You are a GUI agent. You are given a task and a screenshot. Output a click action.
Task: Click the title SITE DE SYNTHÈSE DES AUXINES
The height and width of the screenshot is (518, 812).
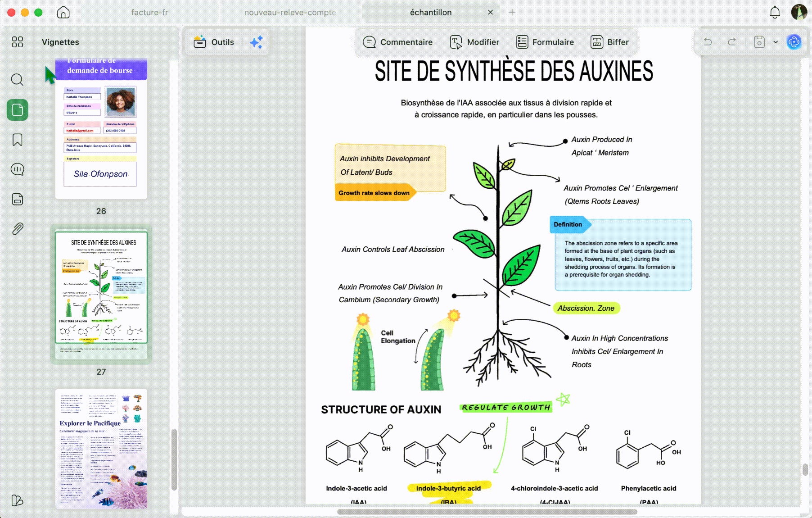coord(514,71)
